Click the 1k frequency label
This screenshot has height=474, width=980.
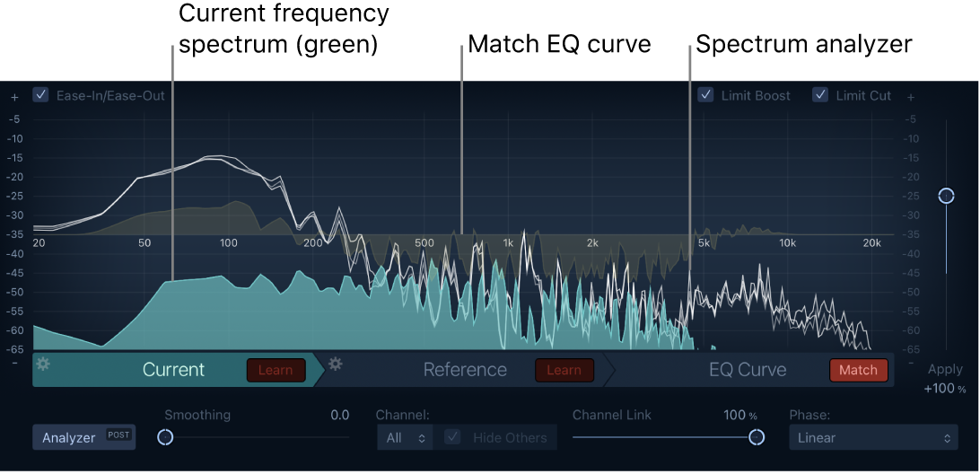[509, 243]
